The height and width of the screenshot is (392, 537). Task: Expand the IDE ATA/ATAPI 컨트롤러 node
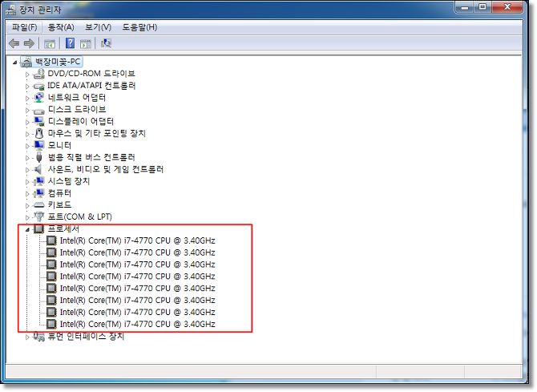27,87
